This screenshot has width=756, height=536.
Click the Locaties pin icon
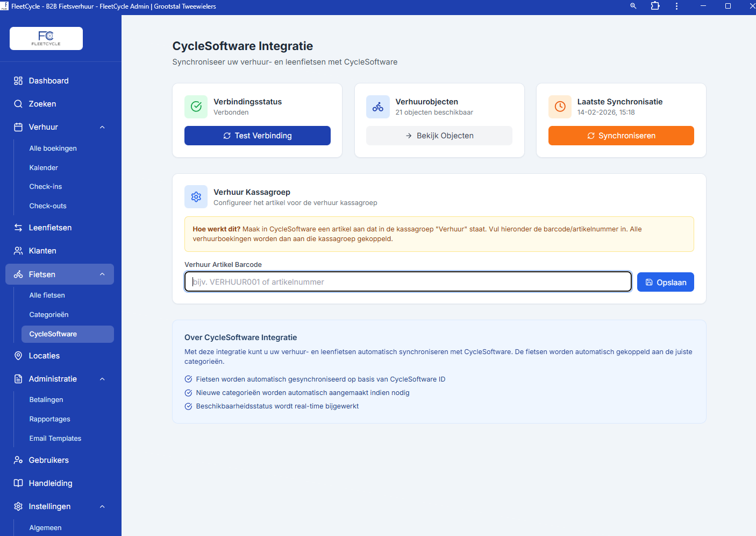coord(18,355)
